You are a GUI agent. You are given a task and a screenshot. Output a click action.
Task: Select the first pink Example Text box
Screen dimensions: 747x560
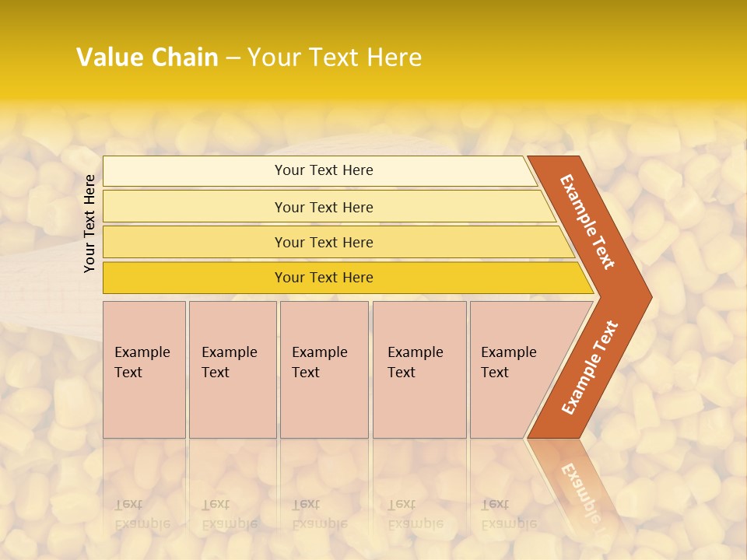pyautogui.click(x=144, y=369)
